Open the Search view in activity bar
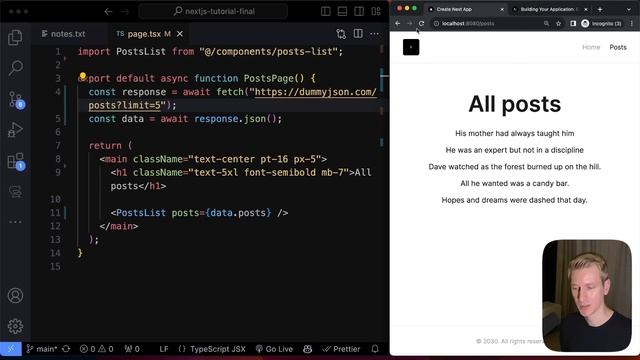 pyautogui.click(x=16, y=67)
